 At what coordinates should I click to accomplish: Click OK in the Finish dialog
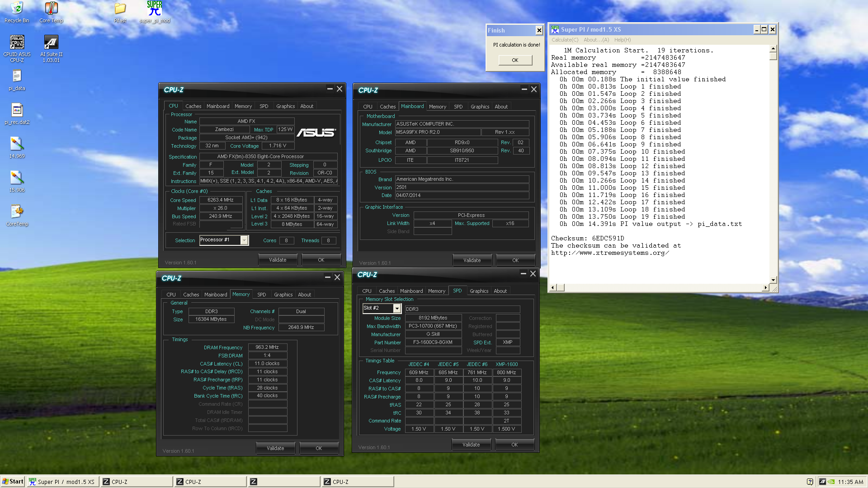click(515, 60)
